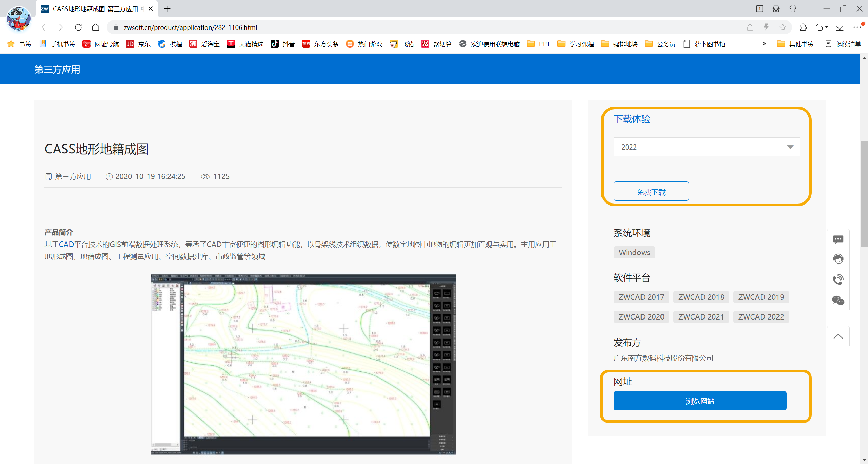Open the 飞猪 bookmark

(x=402, y=44)
